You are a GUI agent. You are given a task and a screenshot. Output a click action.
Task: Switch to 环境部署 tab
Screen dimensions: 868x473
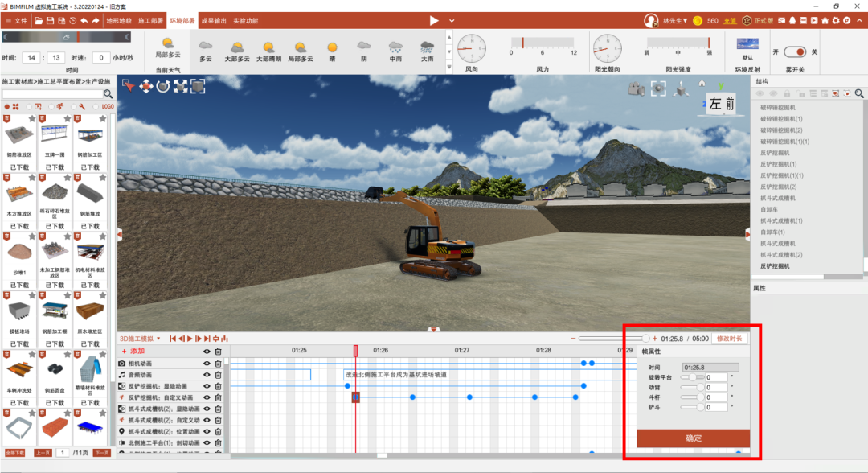pos(182,20)
